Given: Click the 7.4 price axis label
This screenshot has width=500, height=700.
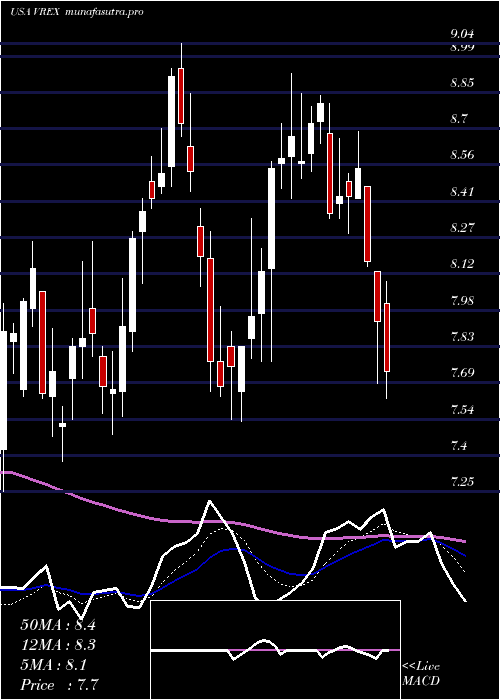Looking at the screenshot, I should [459, 446].
